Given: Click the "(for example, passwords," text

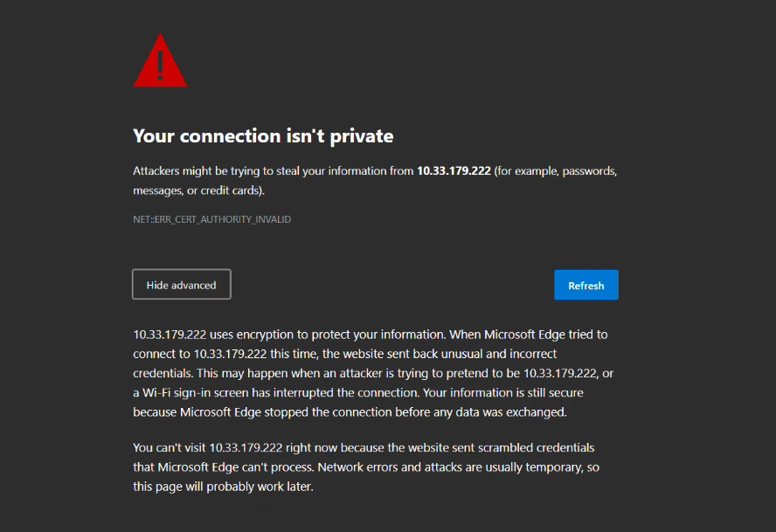Looking at the screenshot, I should tap(556, 171).
